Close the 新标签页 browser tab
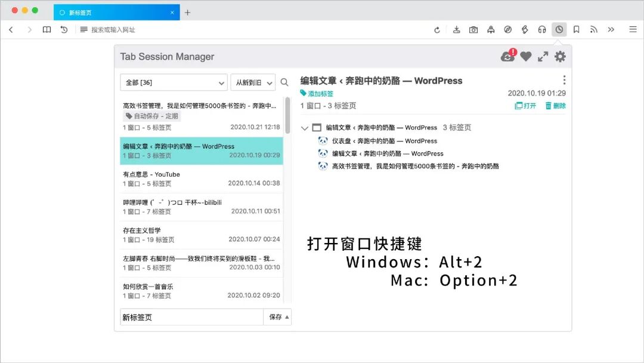 coord(172,13)
